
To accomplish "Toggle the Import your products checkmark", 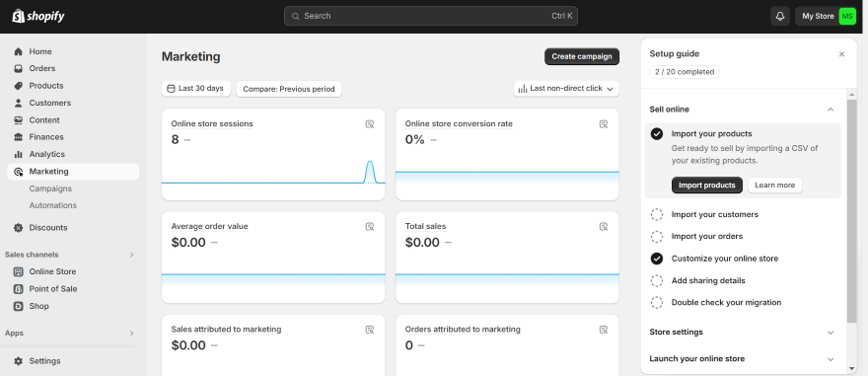I will [657, 134].
